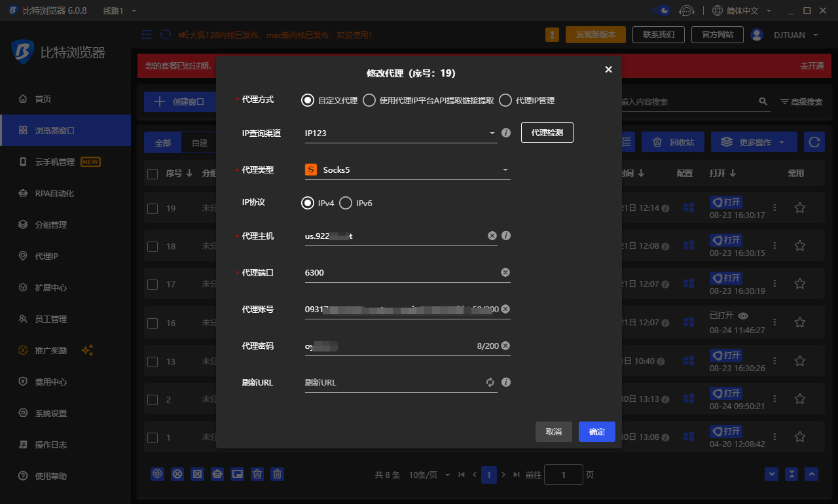Image resolution: width=838 pixels, height=504 pixels.
Task: Click 创建窗口 in the background window
Action: click(179, 102)
